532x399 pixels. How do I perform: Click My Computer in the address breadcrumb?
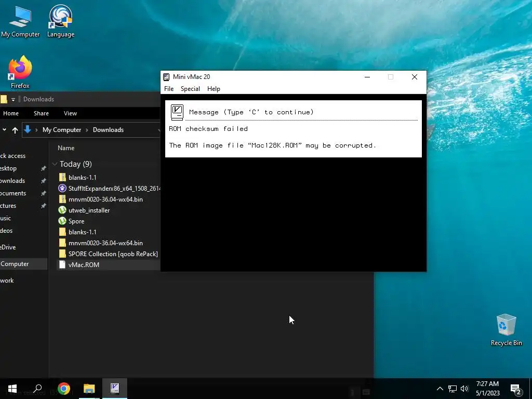click(62, 130)
